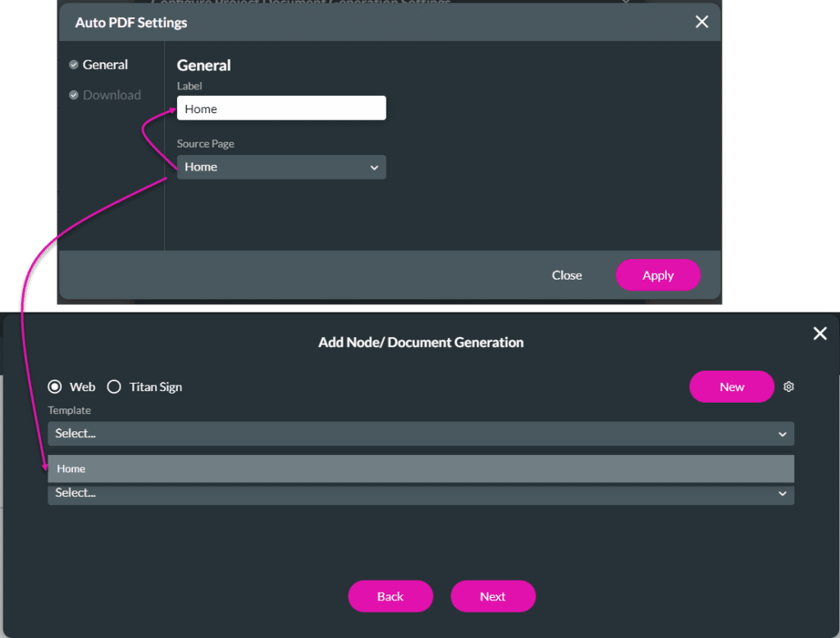Expand the Template Select dropdown
This screenshot has height=638, width=840.
(x=420, y=434)
